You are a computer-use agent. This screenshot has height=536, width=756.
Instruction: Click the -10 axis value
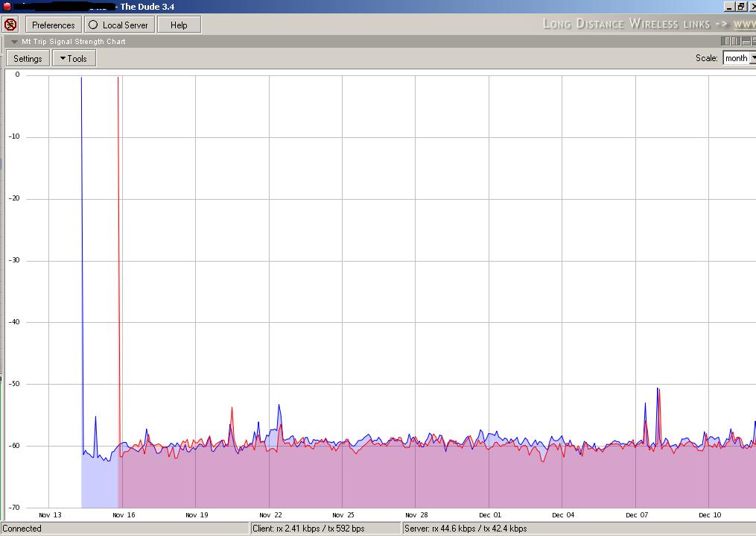[14, 136]
